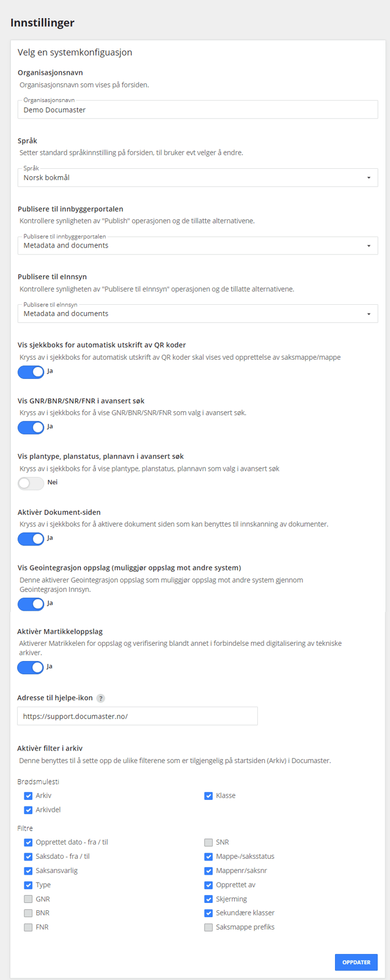The image size is (390, 980).
Task: Uncheck Sekundære klasser checkbox
Action: [x=209, y=913]
